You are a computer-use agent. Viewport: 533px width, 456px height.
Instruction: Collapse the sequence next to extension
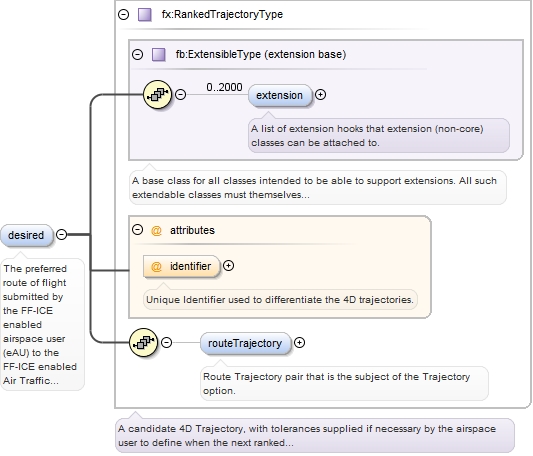pos(180,94)
